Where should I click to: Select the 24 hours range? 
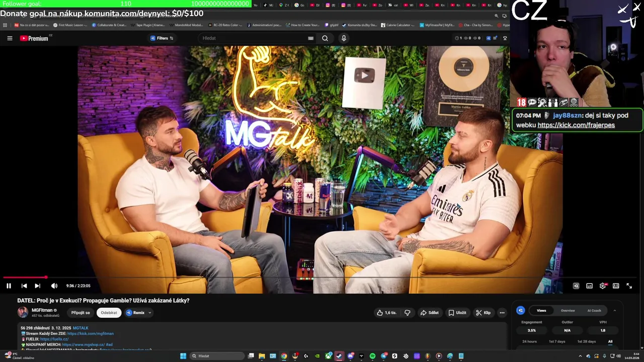pos(529,341)
